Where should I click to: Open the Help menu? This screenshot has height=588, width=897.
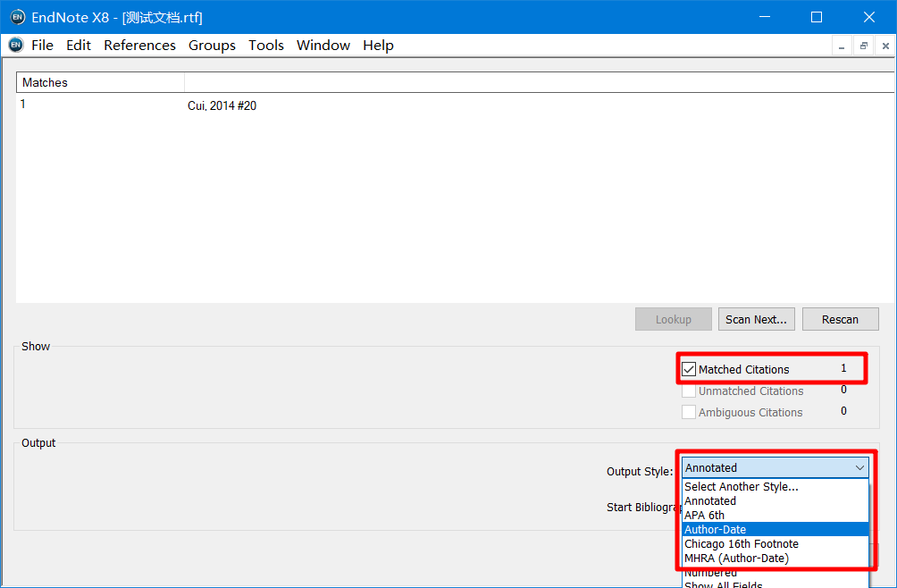tap(378, 46)
